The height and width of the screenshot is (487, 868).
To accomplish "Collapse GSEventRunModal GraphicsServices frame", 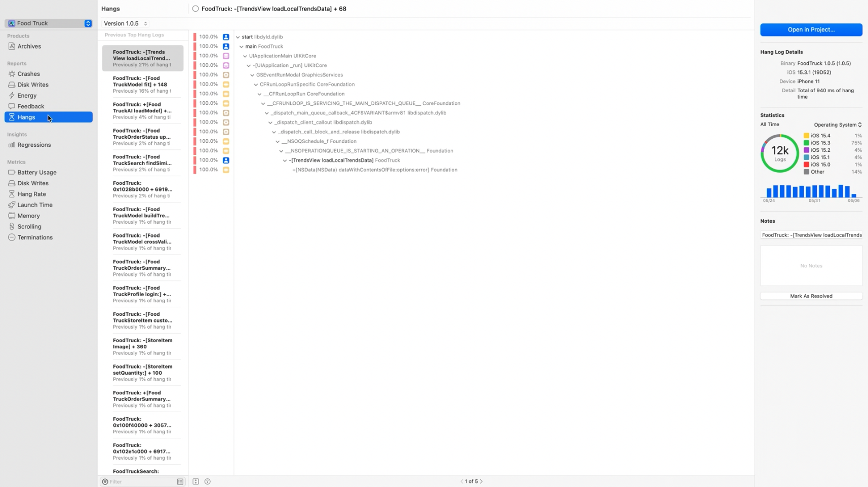I will [252, 75].
